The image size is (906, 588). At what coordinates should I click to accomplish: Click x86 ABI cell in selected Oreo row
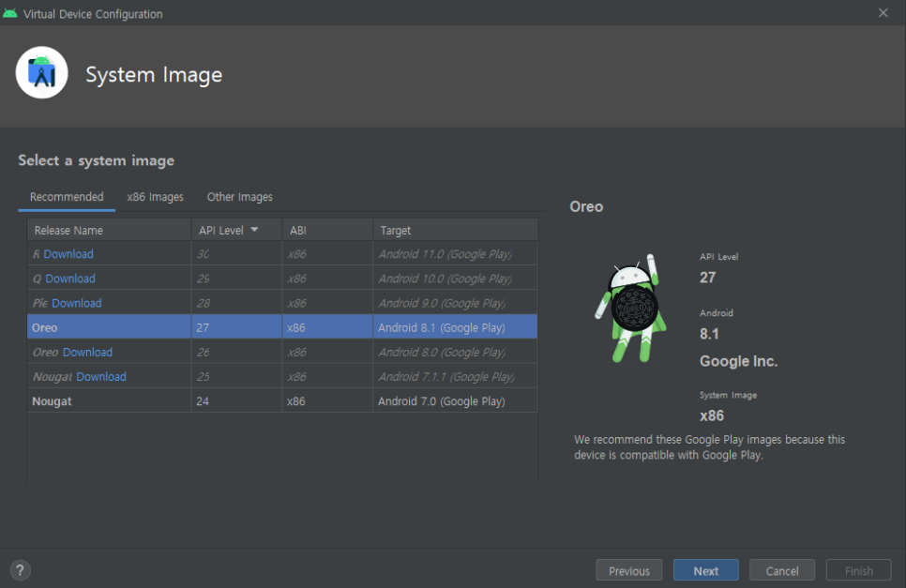(x=327, y=327)
